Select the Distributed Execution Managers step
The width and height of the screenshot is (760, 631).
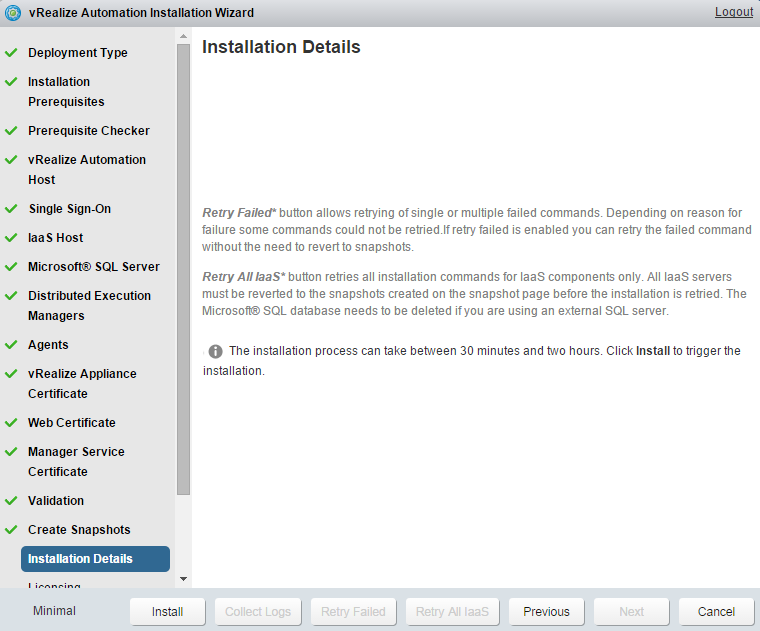click(x=89, y=306)
